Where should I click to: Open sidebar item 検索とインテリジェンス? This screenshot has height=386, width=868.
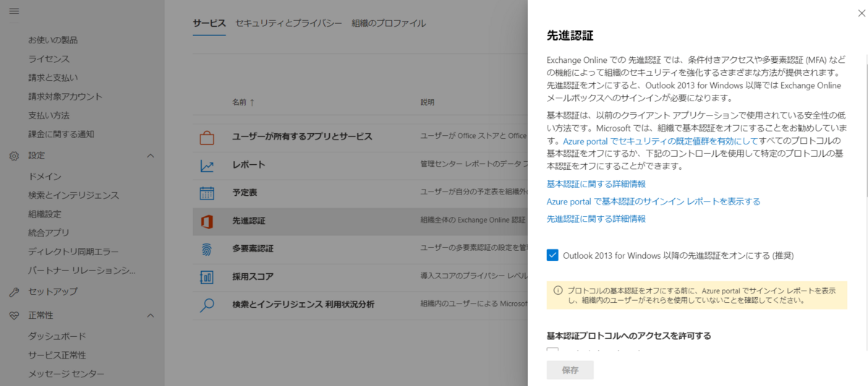click(x=74, y=195)
